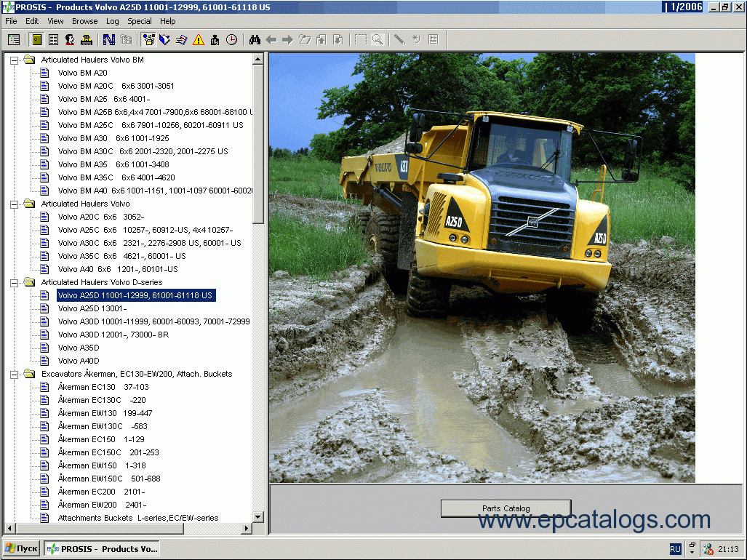Click the clock toolbar icon

[231, 39]
